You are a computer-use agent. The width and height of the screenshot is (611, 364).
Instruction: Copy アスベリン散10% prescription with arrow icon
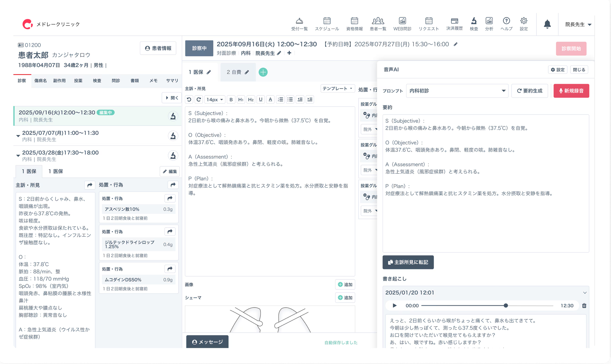170,199
